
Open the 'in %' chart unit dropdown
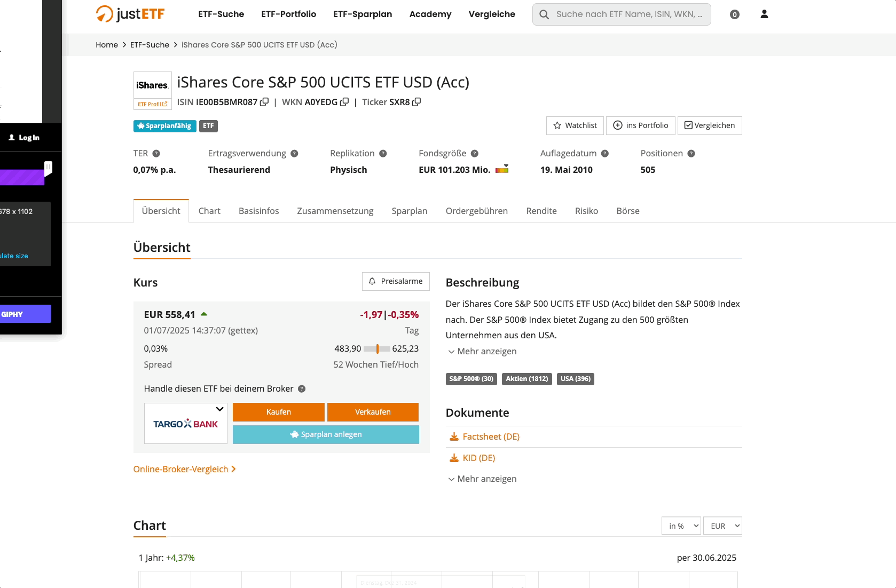coord(681,526)
